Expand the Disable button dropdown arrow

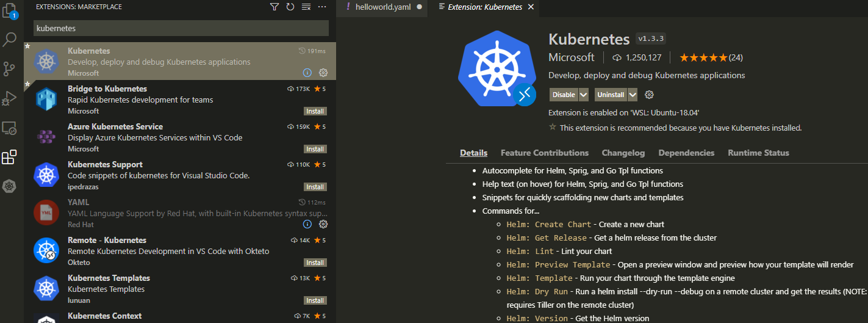(x=583, y=95)
